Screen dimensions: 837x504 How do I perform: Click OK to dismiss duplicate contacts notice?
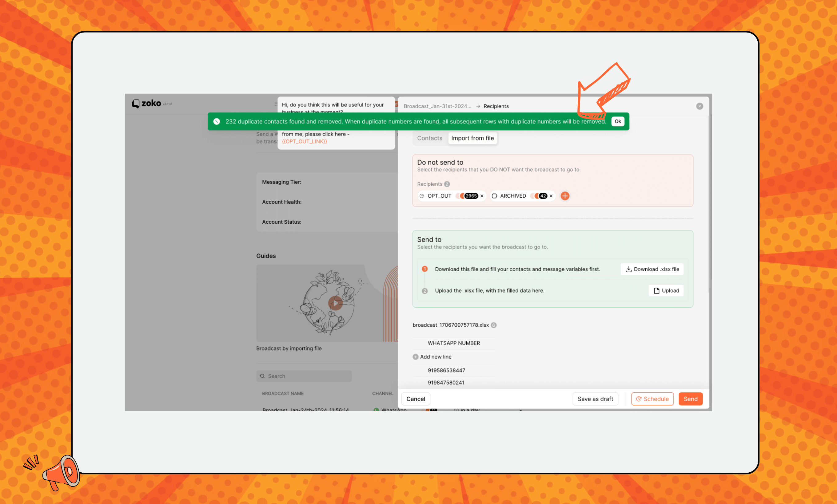(618, 121)
